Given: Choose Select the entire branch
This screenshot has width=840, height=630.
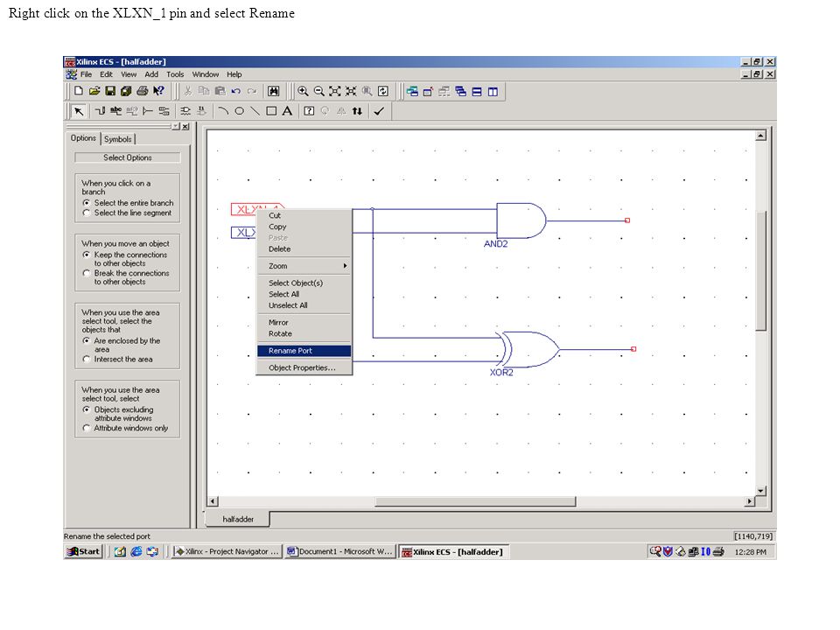Looking at the screenshot, I should [x=129, y=203].
